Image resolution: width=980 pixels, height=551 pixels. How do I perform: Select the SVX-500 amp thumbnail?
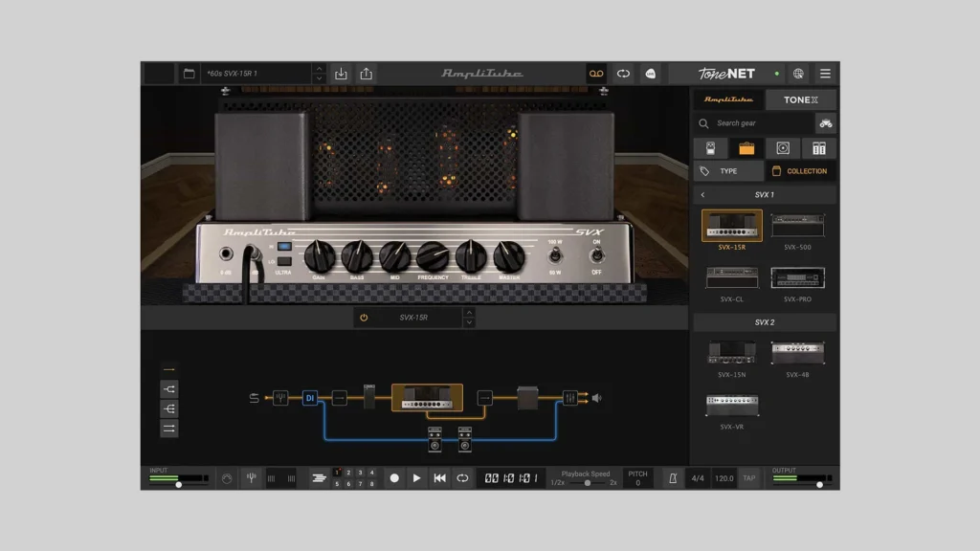[800, 227]
